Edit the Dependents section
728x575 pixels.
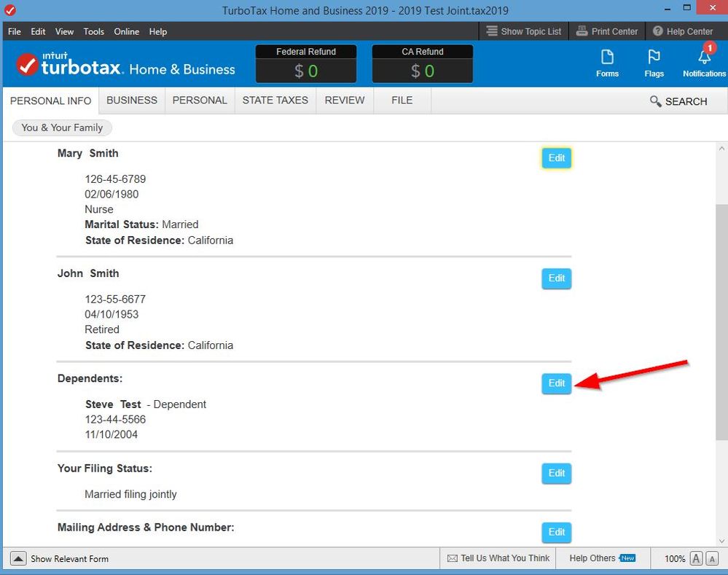pyautogui.click(x=556, y=383)
